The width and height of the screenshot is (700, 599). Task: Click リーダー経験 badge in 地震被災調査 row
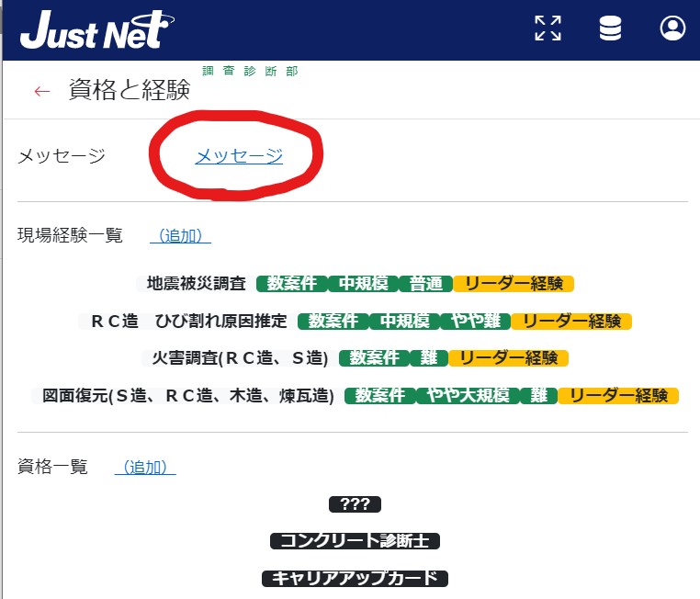[514, 284]
